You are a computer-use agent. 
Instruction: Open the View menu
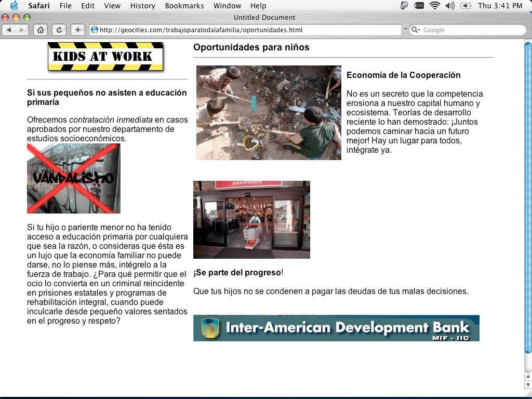coord(112,6)
